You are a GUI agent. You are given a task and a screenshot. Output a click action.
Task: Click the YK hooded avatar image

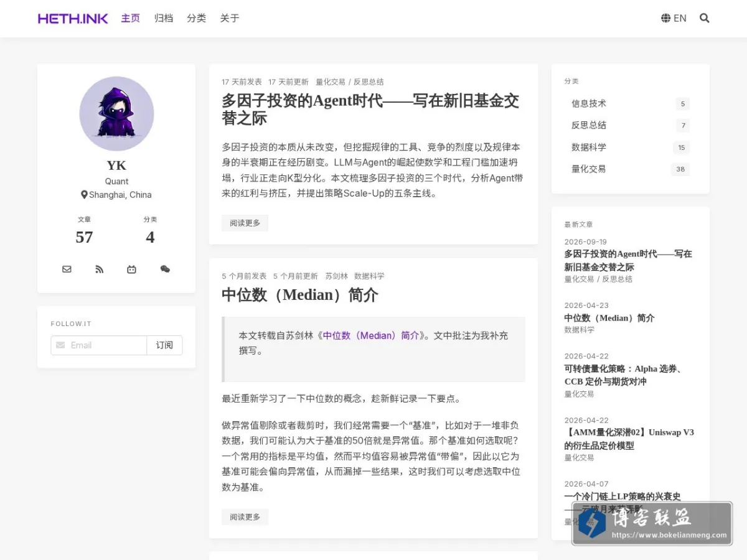click(x=116, y=114)
